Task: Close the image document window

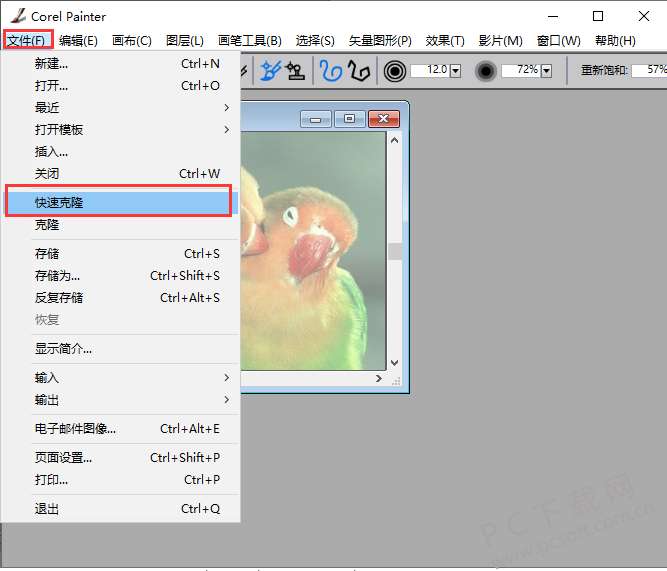Action: point(384,119)
